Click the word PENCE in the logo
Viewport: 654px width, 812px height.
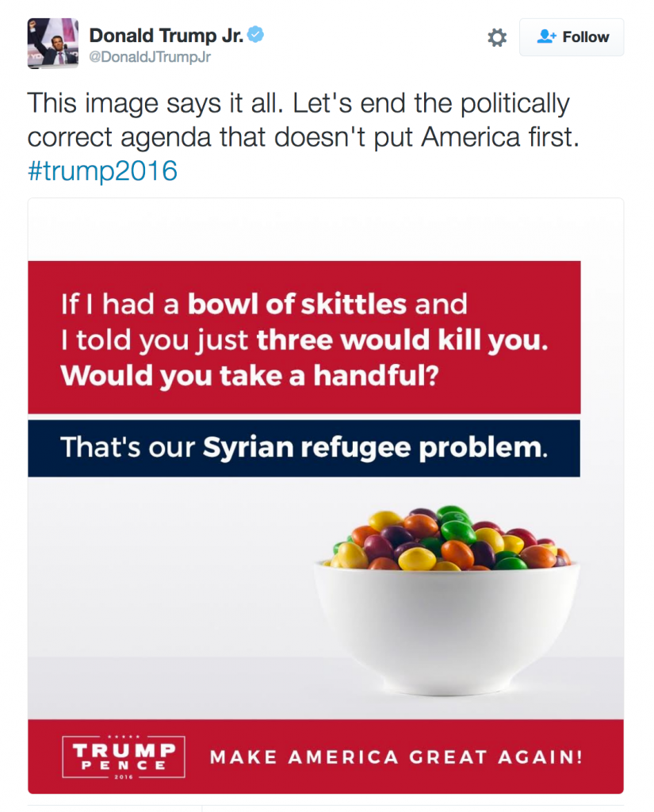124,765
